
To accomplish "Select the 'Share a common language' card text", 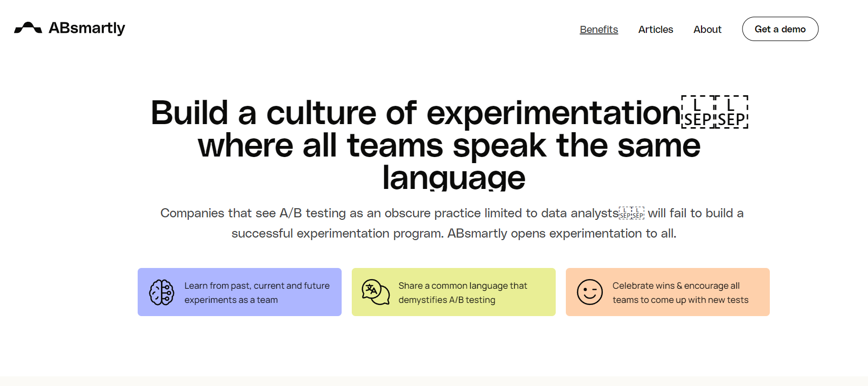I will 463,293.
